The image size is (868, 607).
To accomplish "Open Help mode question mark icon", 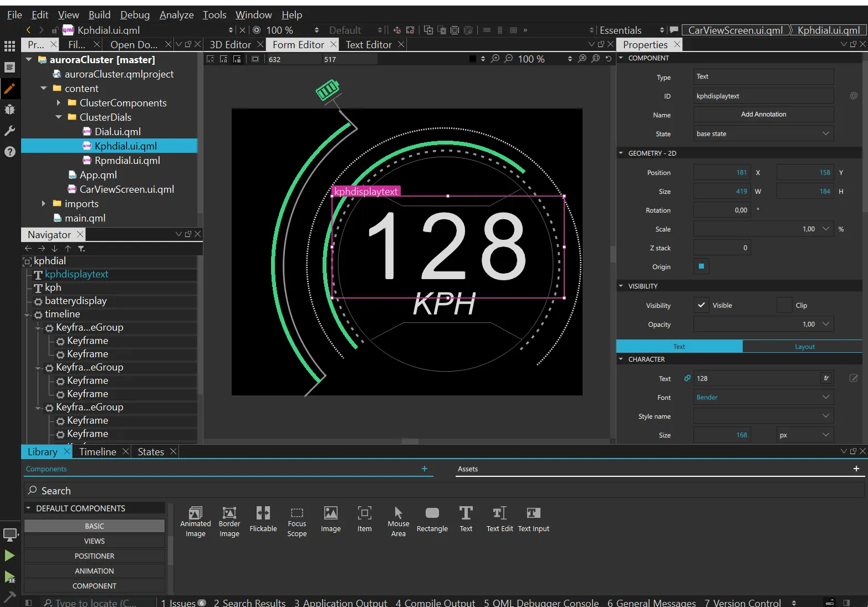I will pyautogui.click(x=9, y=152).
